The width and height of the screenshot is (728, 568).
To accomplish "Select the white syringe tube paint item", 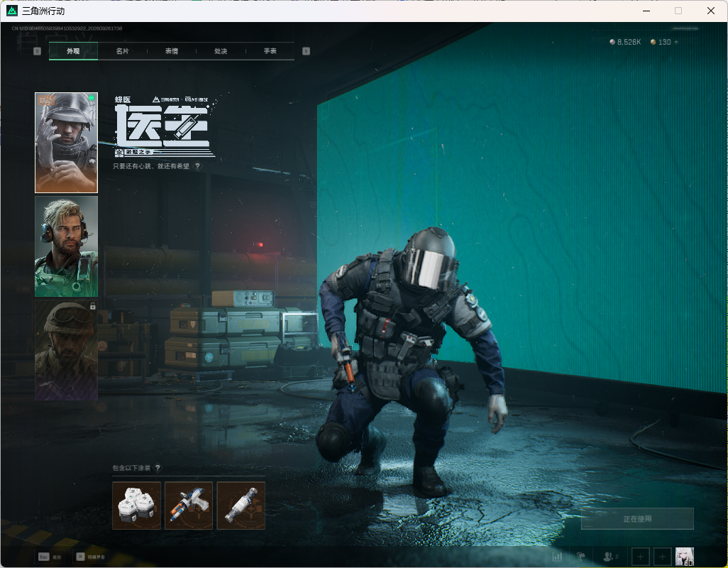I will pyautogui.click(x=241, y=506).
